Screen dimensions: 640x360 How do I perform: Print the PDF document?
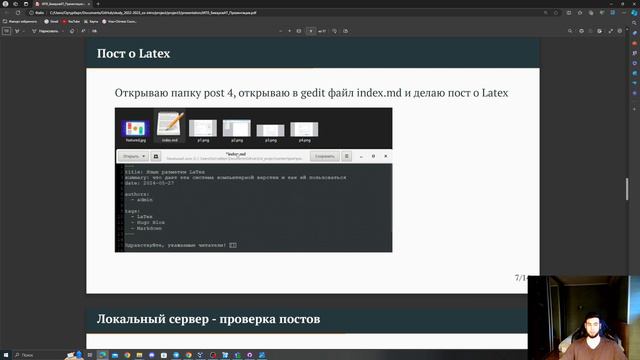coord(581,31)
